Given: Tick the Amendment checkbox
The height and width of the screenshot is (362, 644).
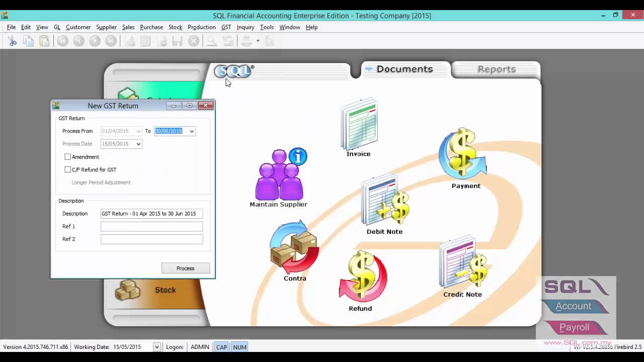Looking at the screenshot, I should pos(67,157).
